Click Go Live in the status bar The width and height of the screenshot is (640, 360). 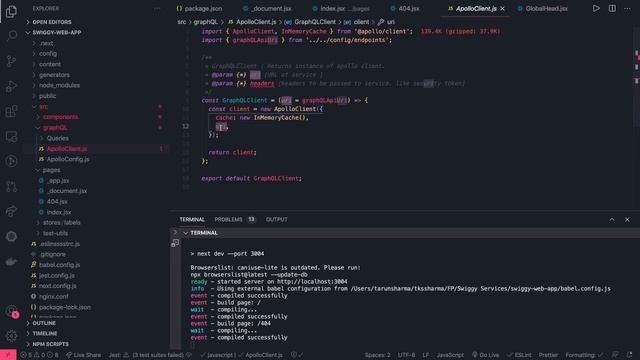click(486, 355)
